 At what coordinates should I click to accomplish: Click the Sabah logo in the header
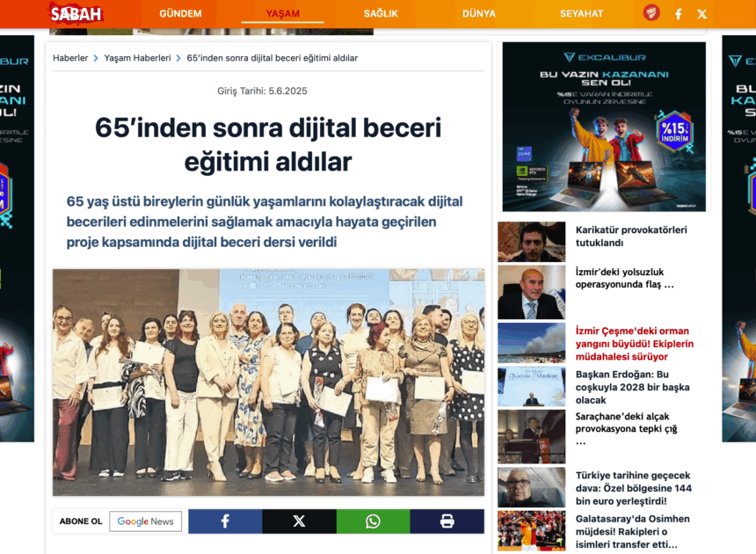coord(75,13)
